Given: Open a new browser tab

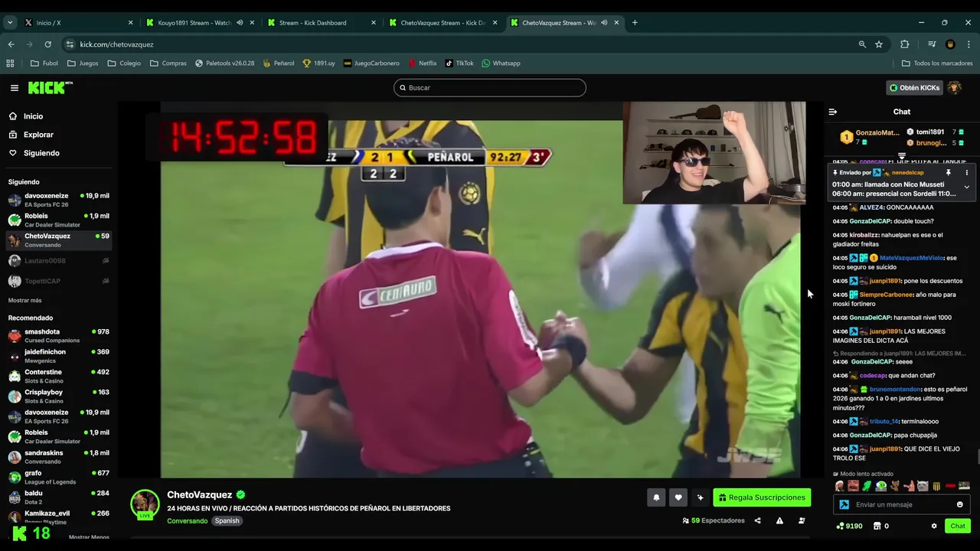Looking at the screenshot, I should 635,23.
